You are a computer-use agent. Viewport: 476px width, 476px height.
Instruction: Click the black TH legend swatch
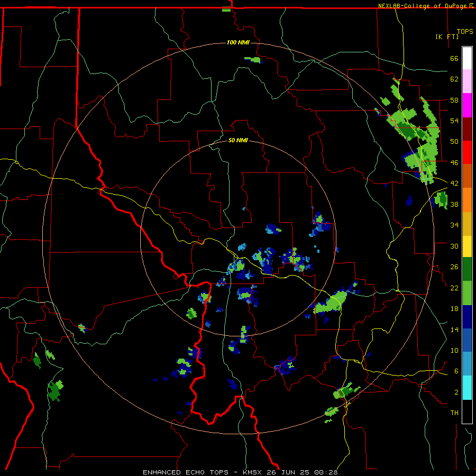click(467, 411)
